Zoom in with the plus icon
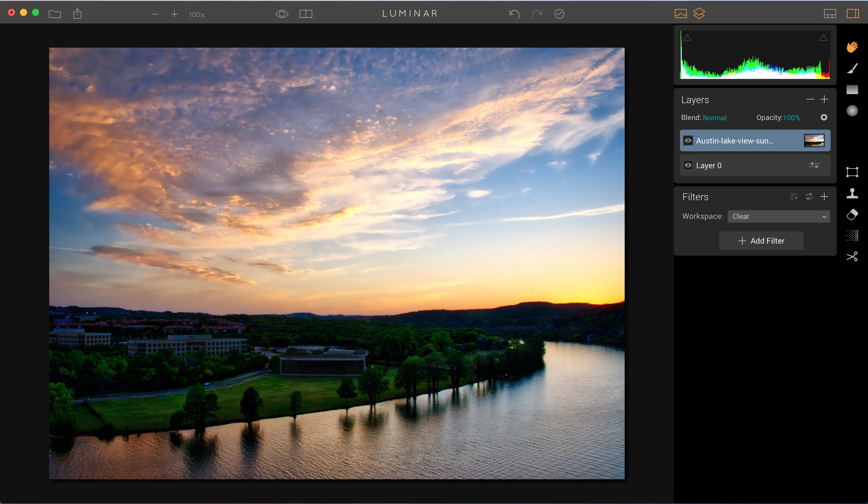Image resolution: width=868 pixels, height=504 pixels. [174, 14]
